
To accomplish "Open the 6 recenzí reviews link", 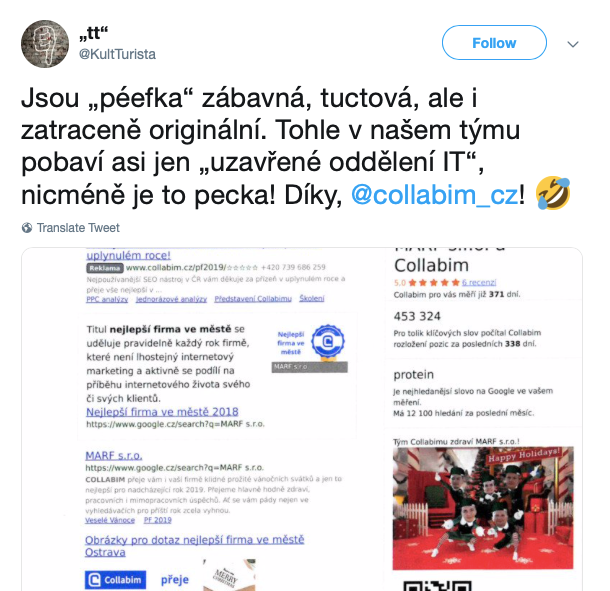I will (479, 282).
